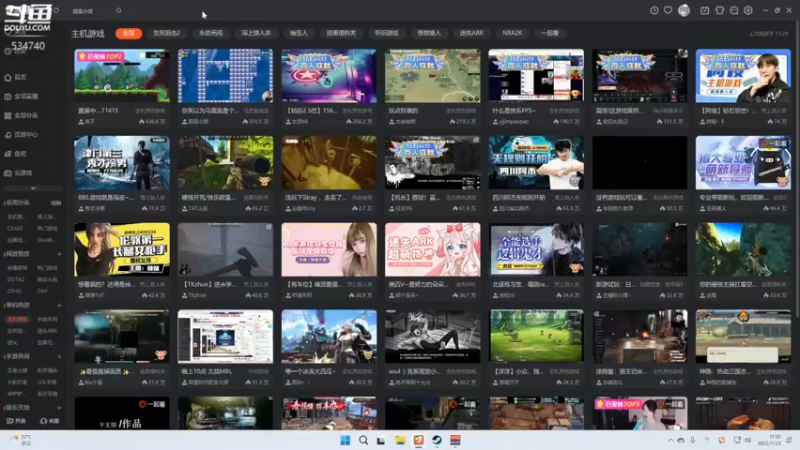Screen dimensions: 800x450
Task: Open followed channels via the heart icon
Action: (668, 10)
